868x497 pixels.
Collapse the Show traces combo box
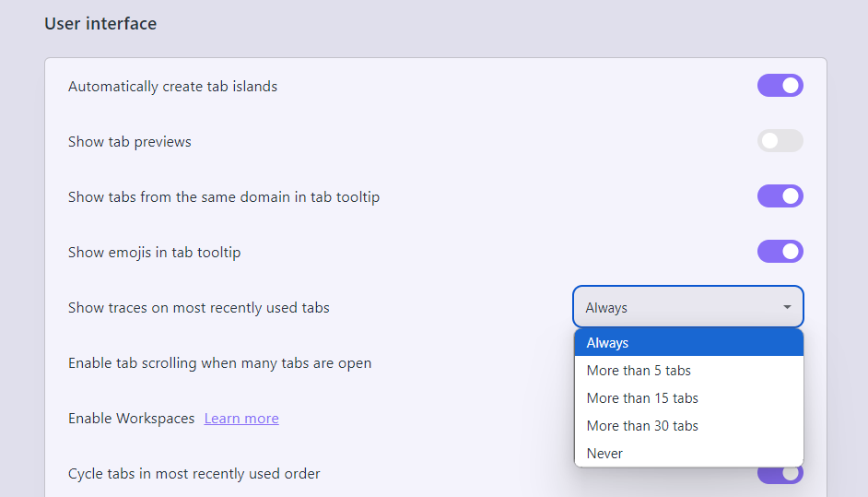pos(688,307)
